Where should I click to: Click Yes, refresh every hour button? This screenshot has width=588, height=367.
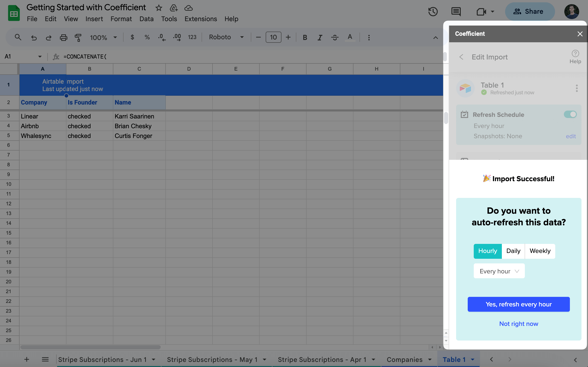[x=519, y=304]
